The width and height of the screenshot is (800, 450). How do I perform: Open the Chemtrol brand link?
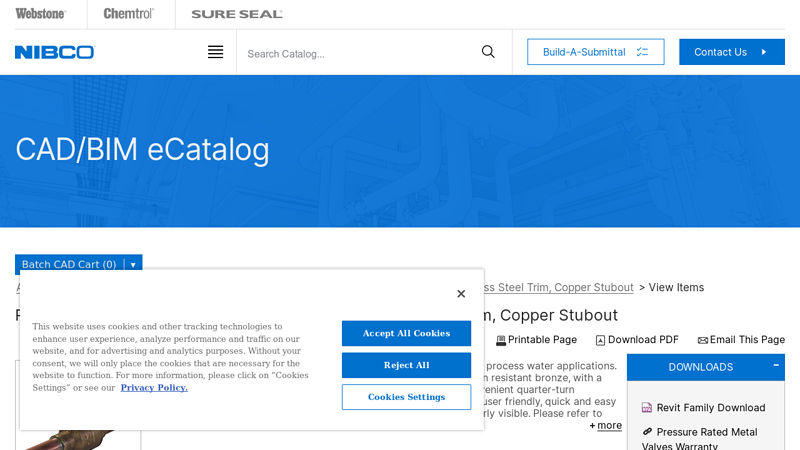coord(129,14)
